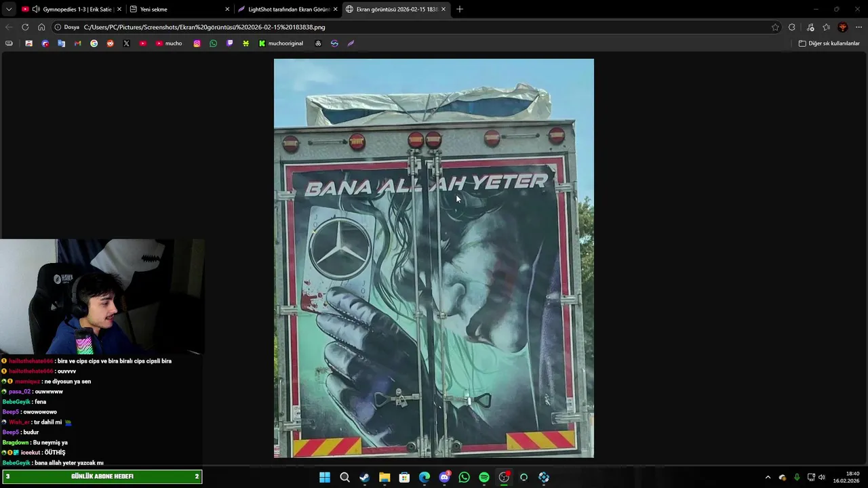Open Steam from the taskbar
The height and width of the screenshot is (488, 868).
[364, 477]
